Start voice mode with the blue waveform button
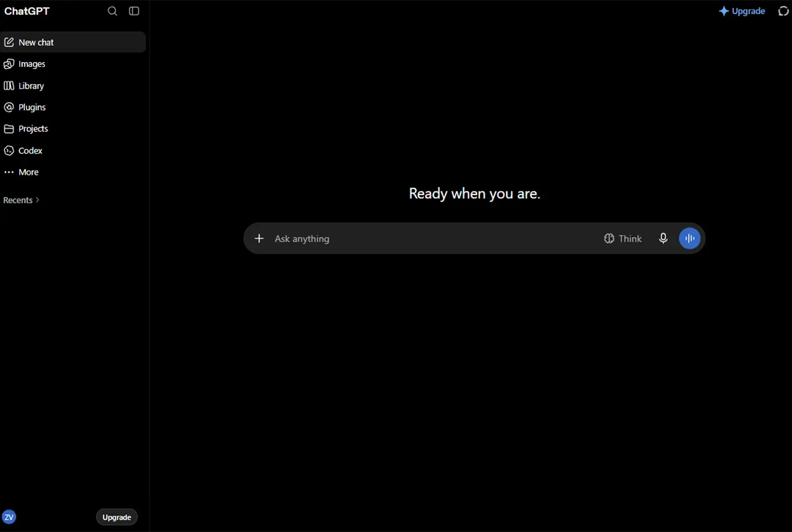This screenshot has width=792, height=532. [x=690, y=238]
